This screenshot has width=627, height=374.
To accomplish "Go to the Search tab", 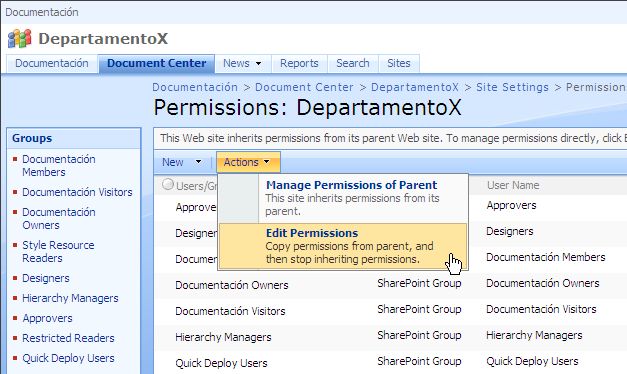I will pyautogui.click(x=353, y=64).
